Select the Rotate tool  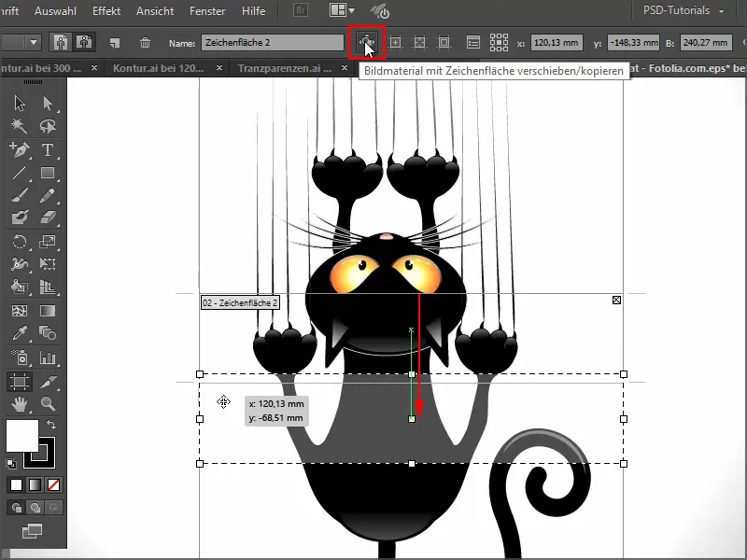tap(20, 242)
